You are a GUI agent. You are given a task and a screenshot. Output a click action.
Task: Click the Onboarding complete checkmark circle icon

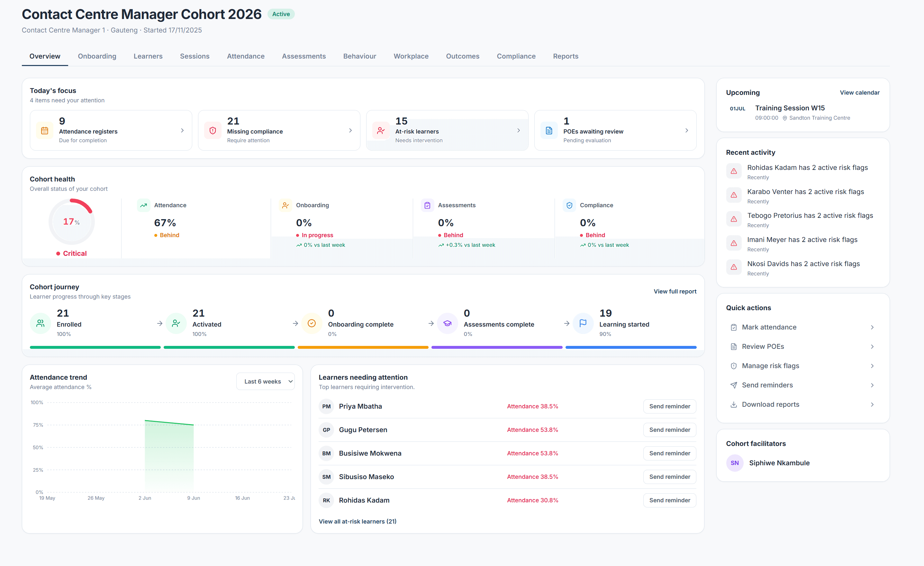pyautogui.click(x=312, y=323)
